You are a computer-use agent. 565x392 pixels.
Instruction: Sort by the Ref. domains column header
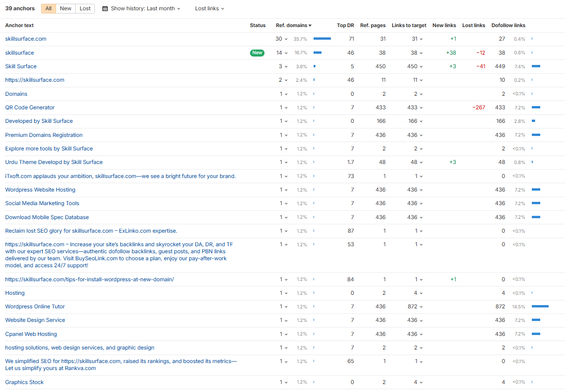[x=293, y=25]
